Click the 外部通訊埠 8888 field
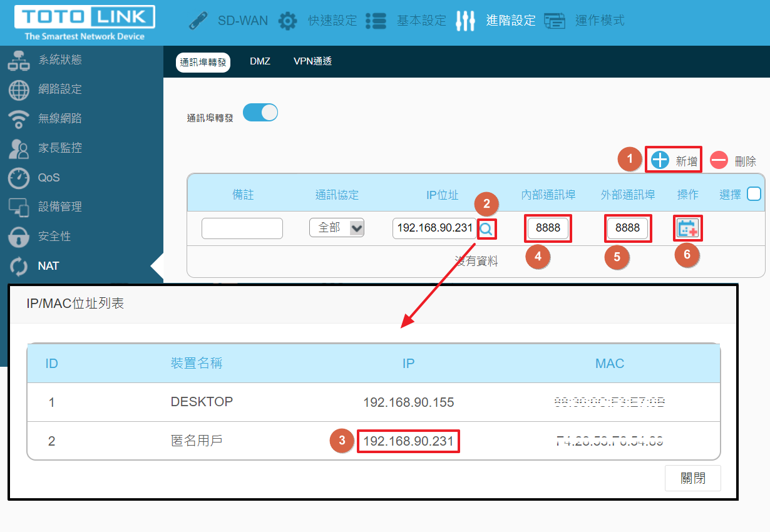Image resolution: width=770 pixels, height=532 pixels. point(628,228)
